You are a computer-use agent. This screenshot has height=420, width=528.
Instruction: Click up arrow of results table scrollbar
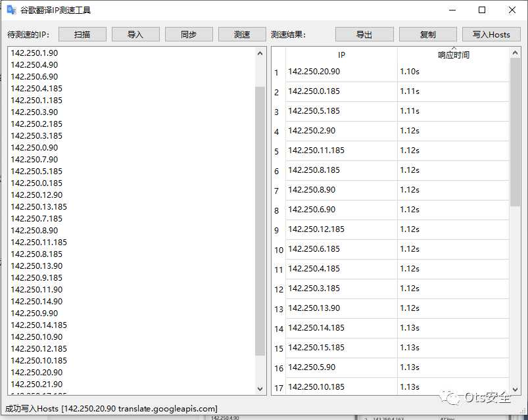[515, 53]
